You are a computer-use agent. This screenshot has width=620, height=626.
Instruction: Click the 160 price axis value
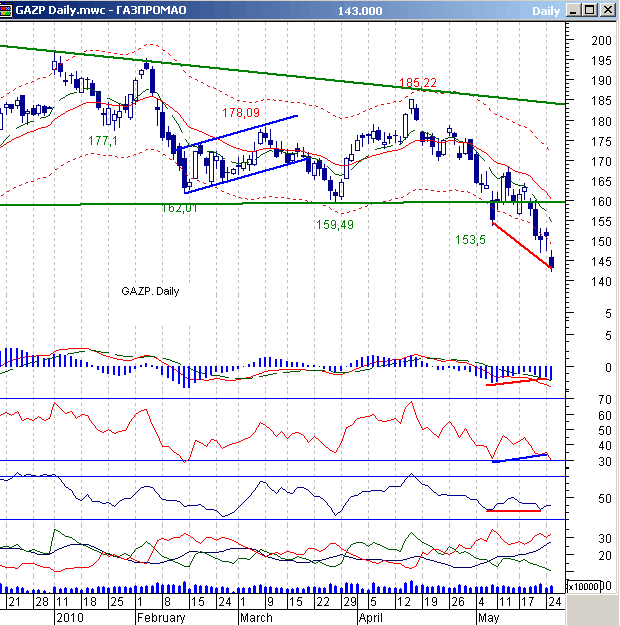[x=601, y=202]
